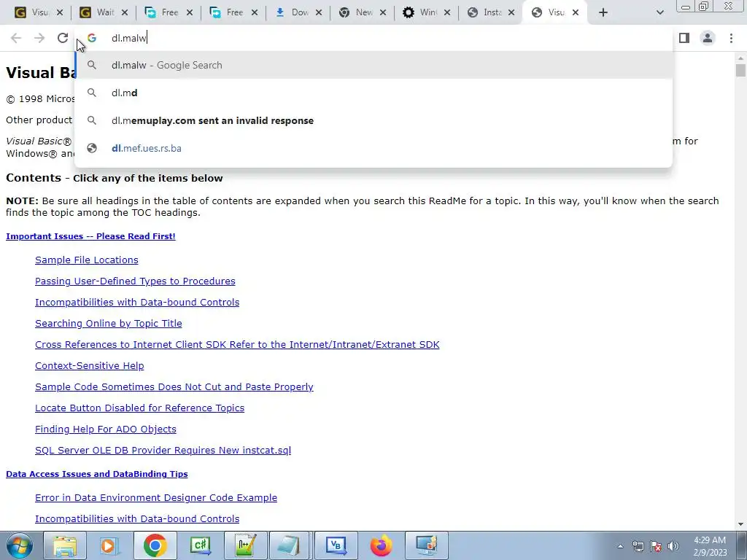Click the scrollbar down arrow
The width and height of the screenshot is (747, 560).
(740, 524)
